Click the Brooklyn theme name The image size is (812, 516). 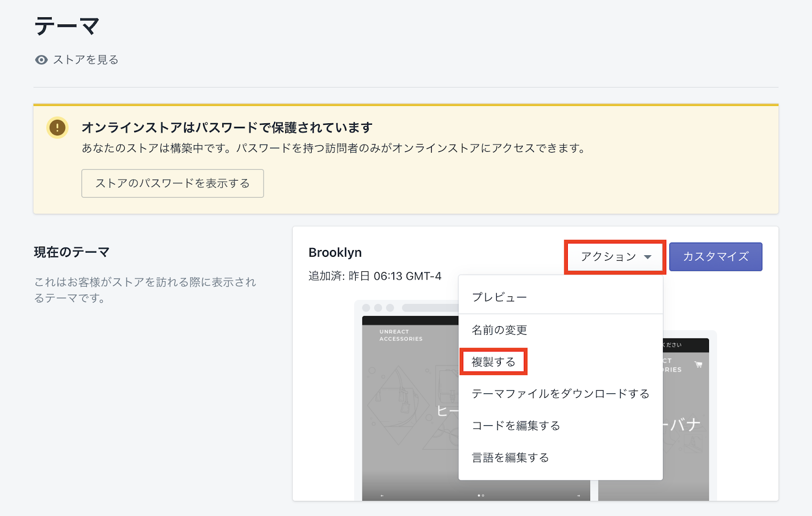pyautogui.click(x=335, y=253)
